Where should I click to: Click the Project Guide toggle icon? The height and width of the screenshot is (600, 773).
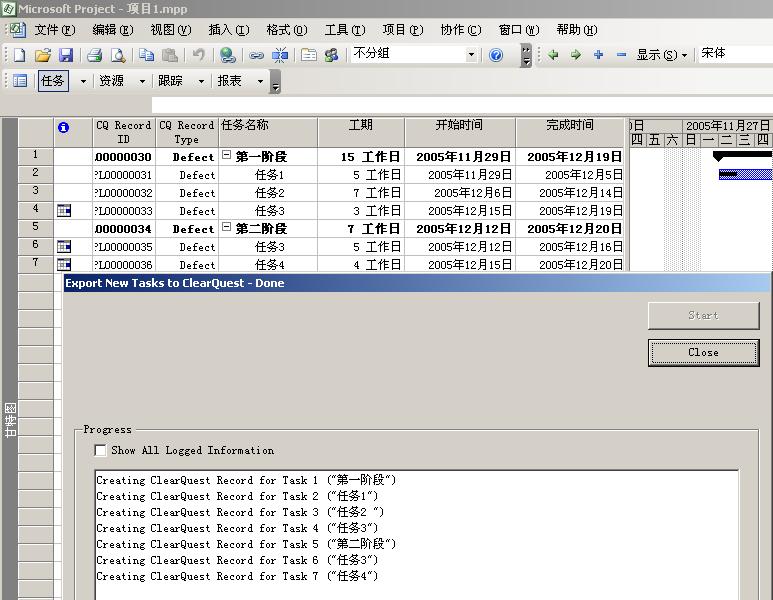[20, 80]
